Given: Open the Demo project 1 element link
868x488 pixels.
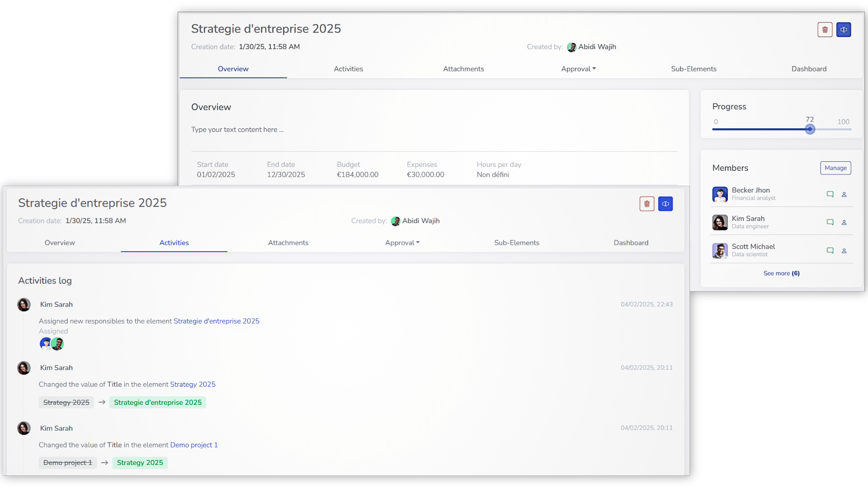Looking at the screenshot, I should [193, 445].
